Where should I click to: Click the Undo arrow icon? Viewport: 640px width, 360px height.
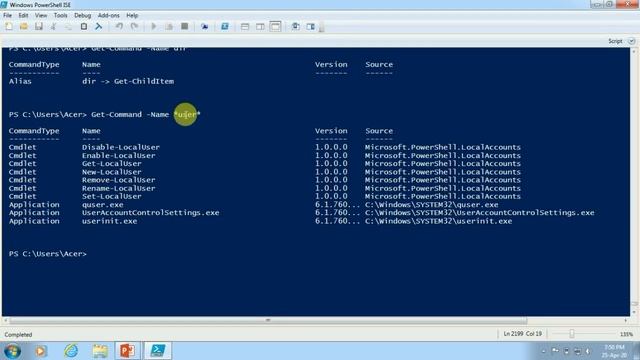click(x=119, y=27)
